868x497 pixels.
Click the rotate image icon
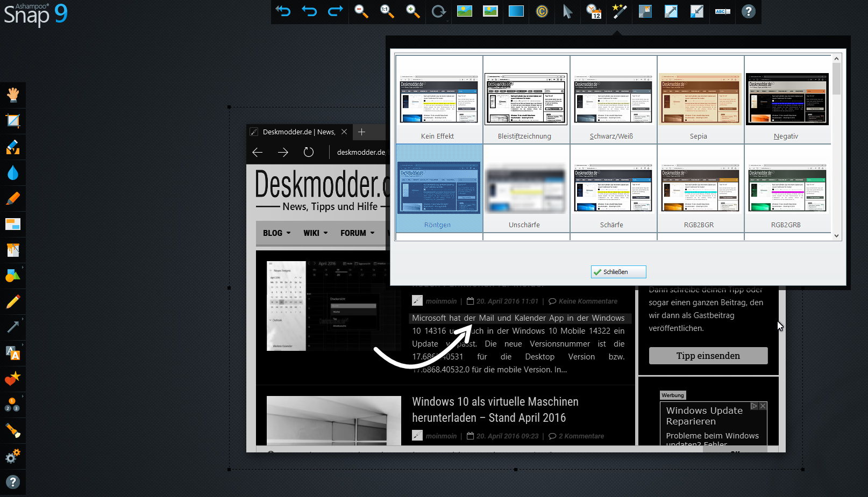click(x=438, y=11)
